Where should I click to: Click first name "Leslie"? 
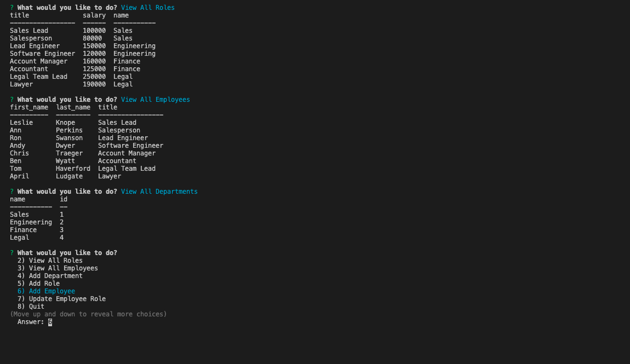(21, 123)
